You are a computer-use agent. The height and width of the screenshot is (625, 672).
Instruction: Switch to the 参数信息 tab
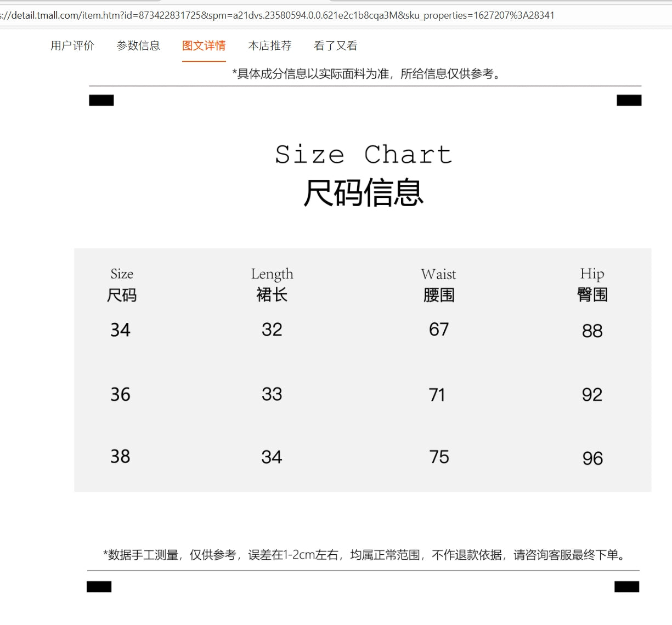[138, 46]
